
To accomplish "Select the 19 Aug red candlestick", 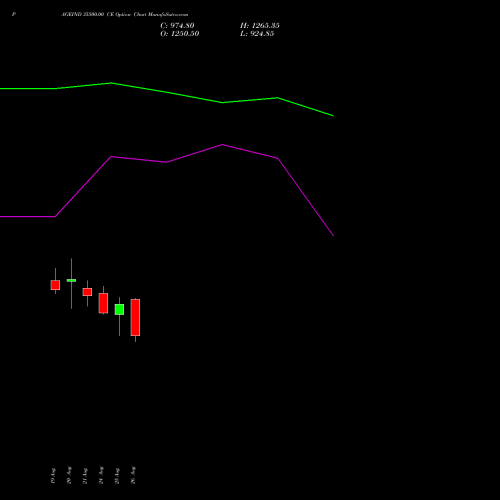I will click(x=55, y=285).
